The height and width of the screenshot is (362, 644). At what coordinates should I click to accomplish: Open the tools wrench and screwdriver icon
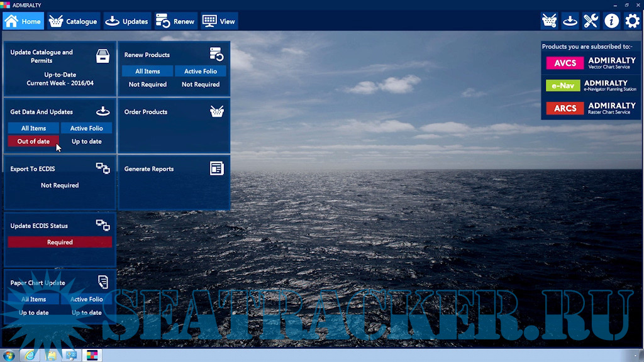591,21
